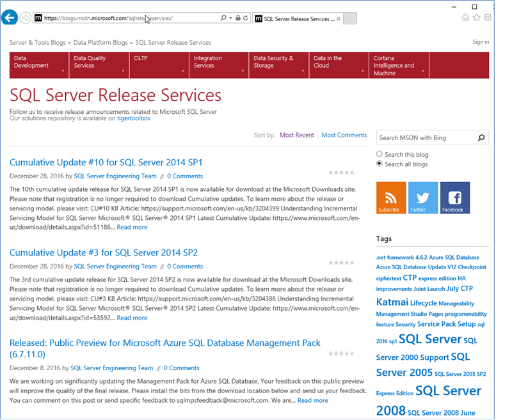This screenshot has width=512, height=420.
Task: Expand the Integration Services menu
Action: [219, 65]
